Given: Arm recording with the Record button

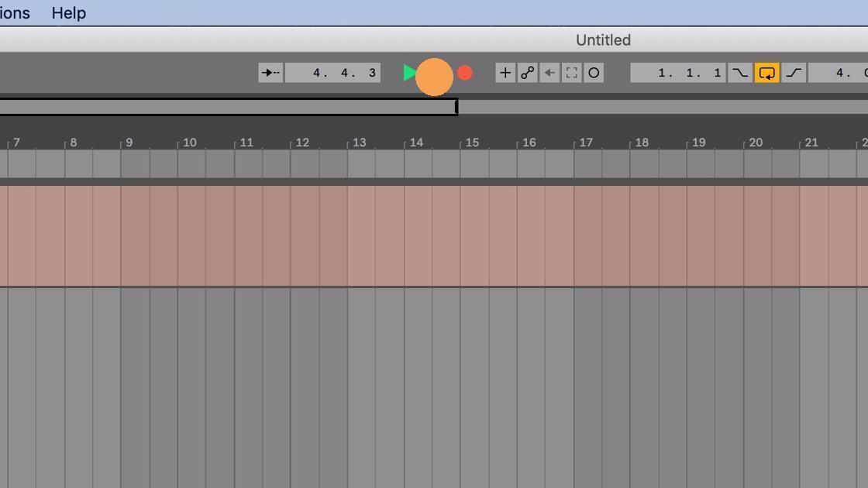Looking at the screenshot, I should (464, 72).
